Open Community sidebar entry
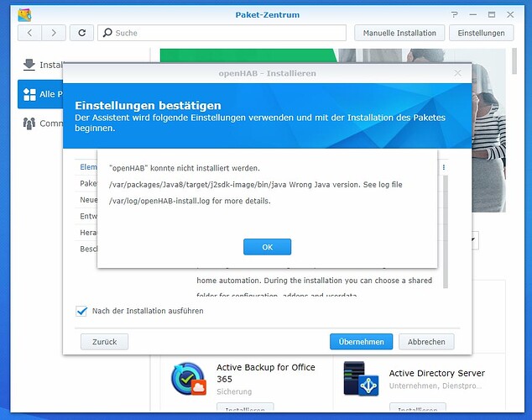Viewport: 532px width, 420px height. [41, 123]
